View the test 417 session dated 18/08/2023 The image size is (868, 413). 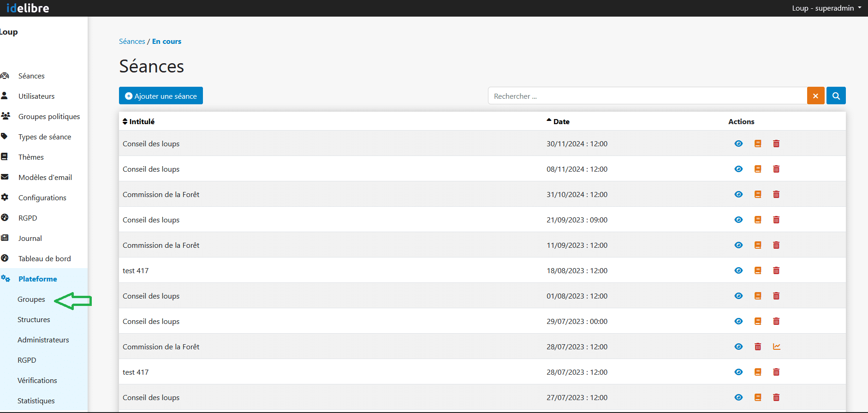[x=738, y=270]
